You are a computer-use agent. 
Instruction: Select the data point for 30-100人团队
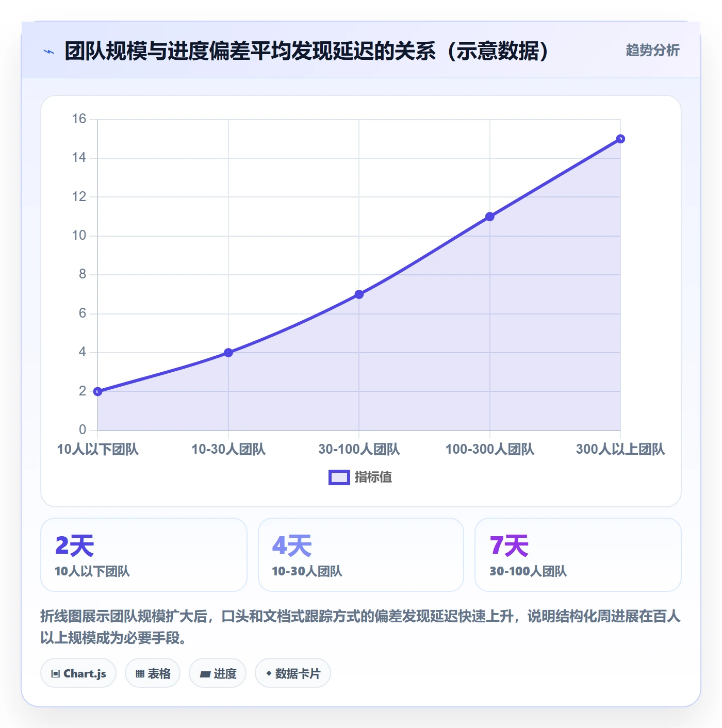coord(359,294)
